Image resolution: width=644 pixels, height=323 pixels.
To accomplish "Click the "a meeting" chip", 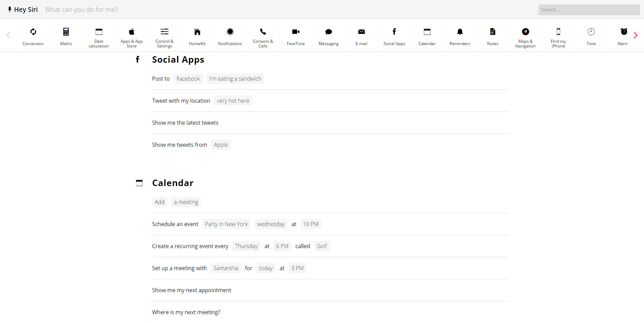I will (x=186, y=202).
